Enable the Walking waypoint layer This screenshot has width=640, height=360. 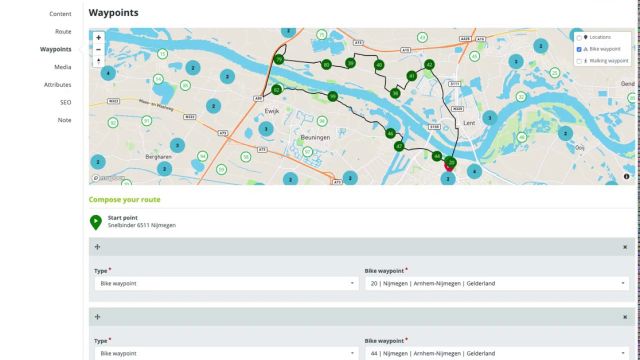tap(579, 61)
